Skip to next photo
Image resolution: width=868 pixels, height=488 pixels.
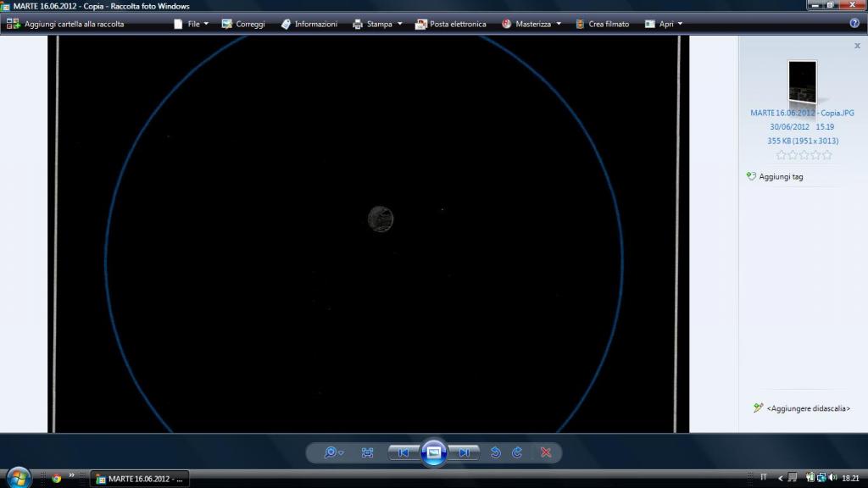click(465, 452)
